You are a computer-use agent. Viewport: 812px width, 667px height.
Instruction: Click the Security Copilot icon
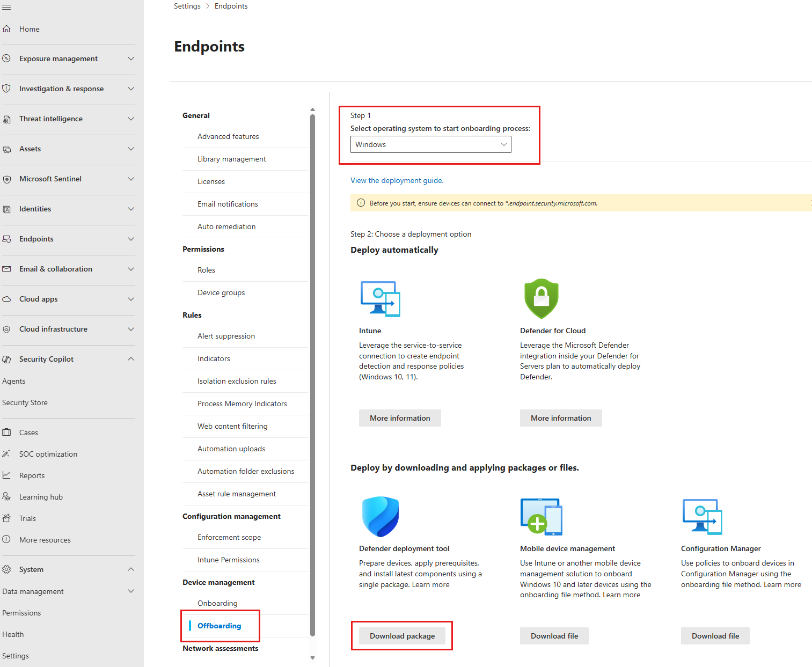pos(6,359)
